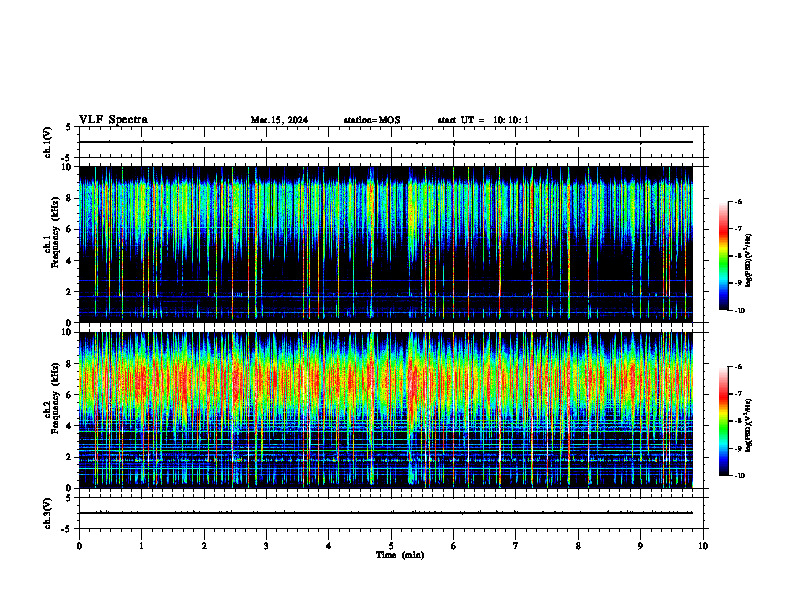
Task: Click the "station=MOS" label
Action: pos(372,120)
